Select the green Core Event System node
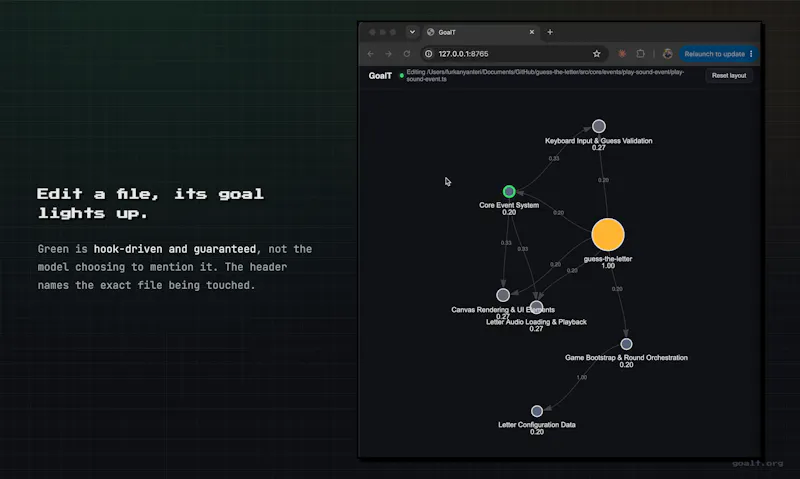The image size is (800, 479). (x=509, y=191)
